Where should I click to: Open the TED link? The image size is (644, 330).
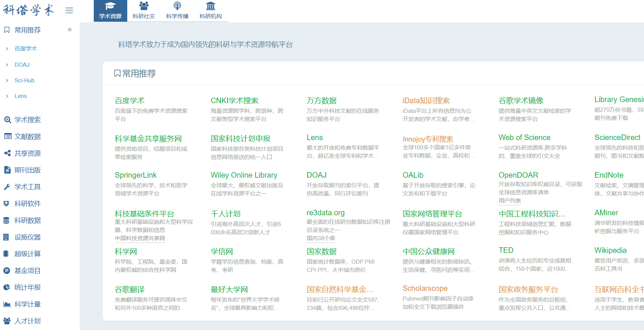tap(506, 250)
